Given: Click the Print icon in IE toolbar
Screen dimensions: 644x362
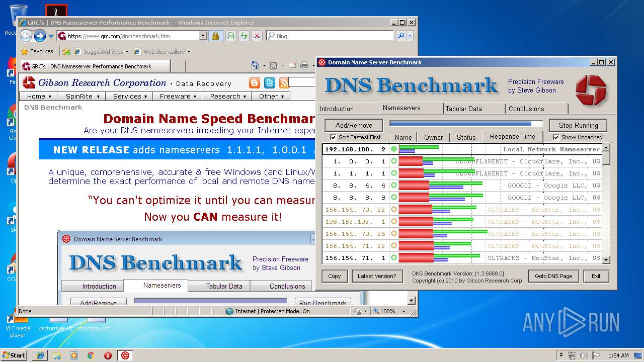Looking at the screenshot, I should click(304, 65).
